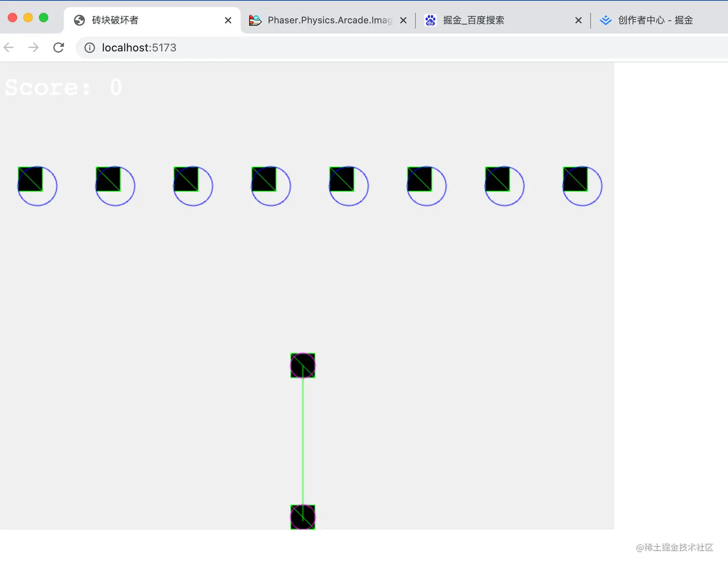This screenshot has height=567, width=728.
Task: Switch to the 创作者中心 - 掘金 tab
Action: (660, 20)
